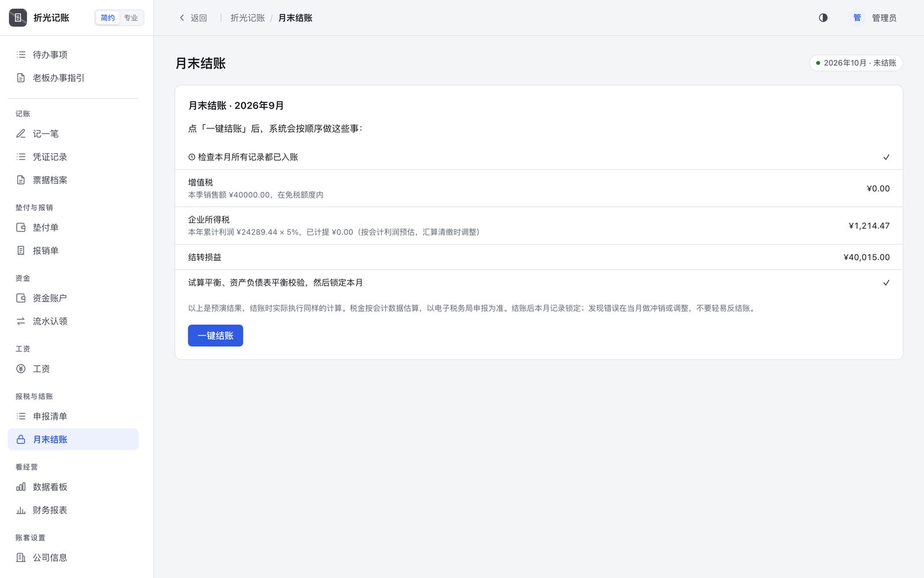This screenshot has width=924, height=578.
Task: Click the 月末结账 breadcrumb text
Action: (x=295, y=18)
